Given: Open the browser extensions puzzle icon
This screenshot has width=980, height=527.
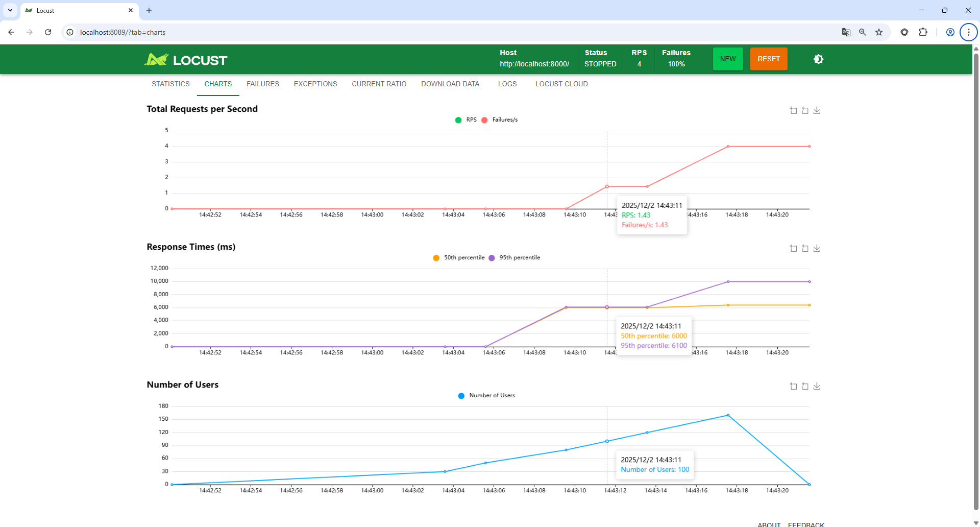Looking at the screenshot, I should click(x=923, y=32).
